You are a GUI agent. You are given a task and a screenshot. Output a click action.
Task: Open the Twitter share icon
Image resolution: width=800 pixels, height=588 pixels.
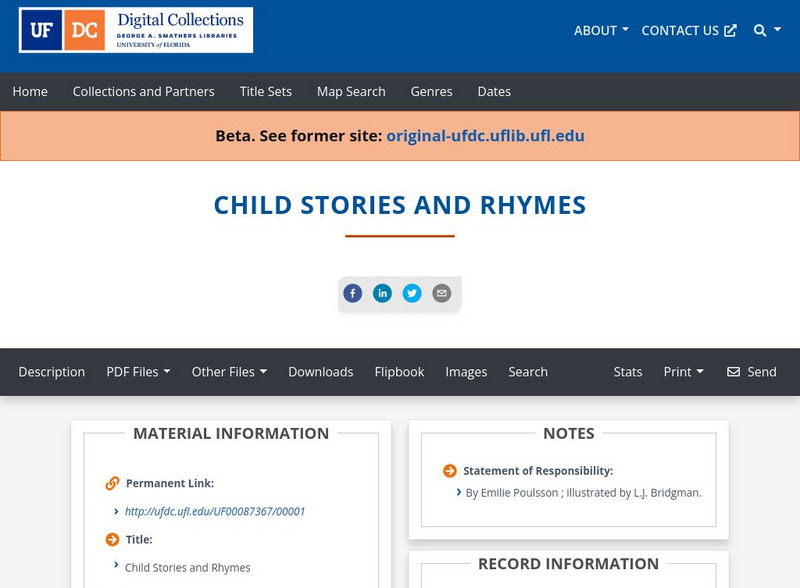click(413, 293)
